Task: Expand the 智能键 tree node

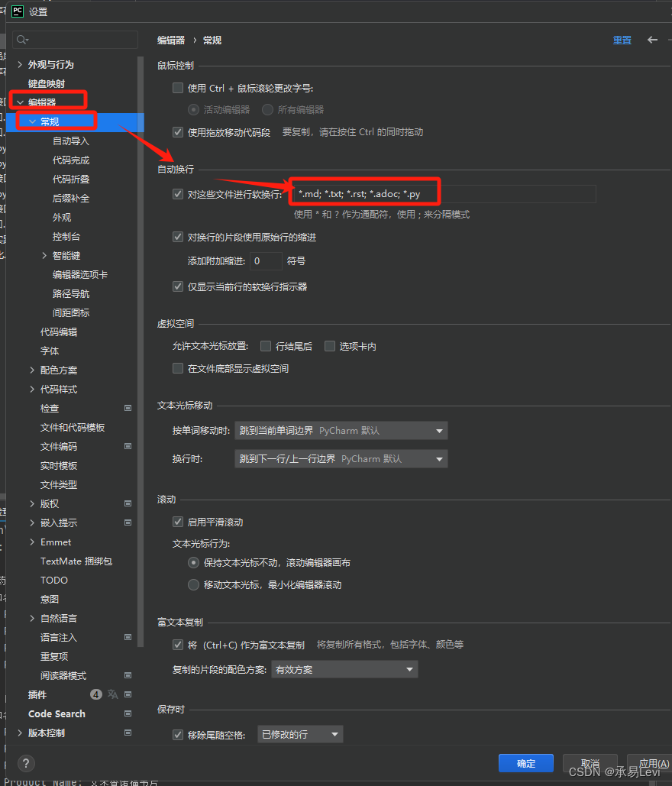Action: tap(44, 256)
